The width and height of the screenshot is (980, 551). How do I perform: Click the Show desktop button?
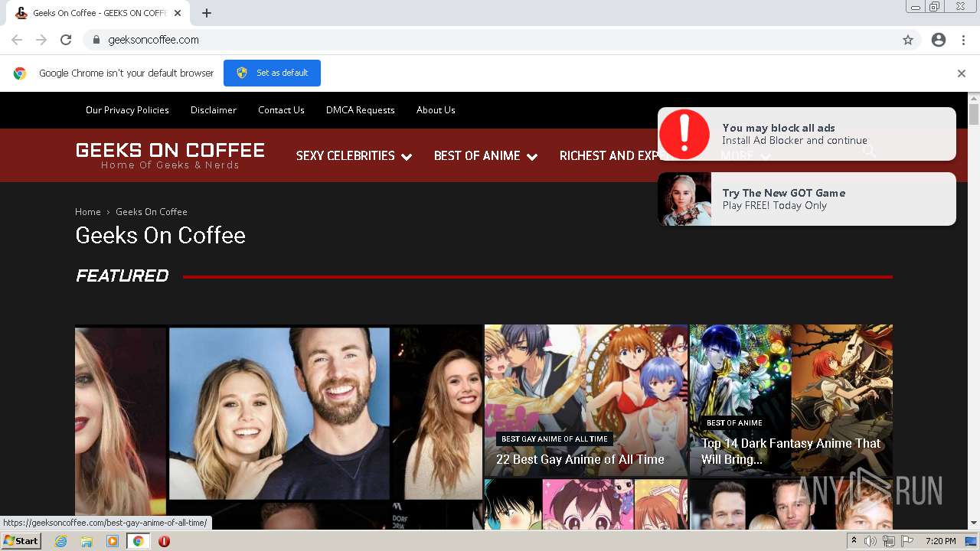click(x=972, y=541)
